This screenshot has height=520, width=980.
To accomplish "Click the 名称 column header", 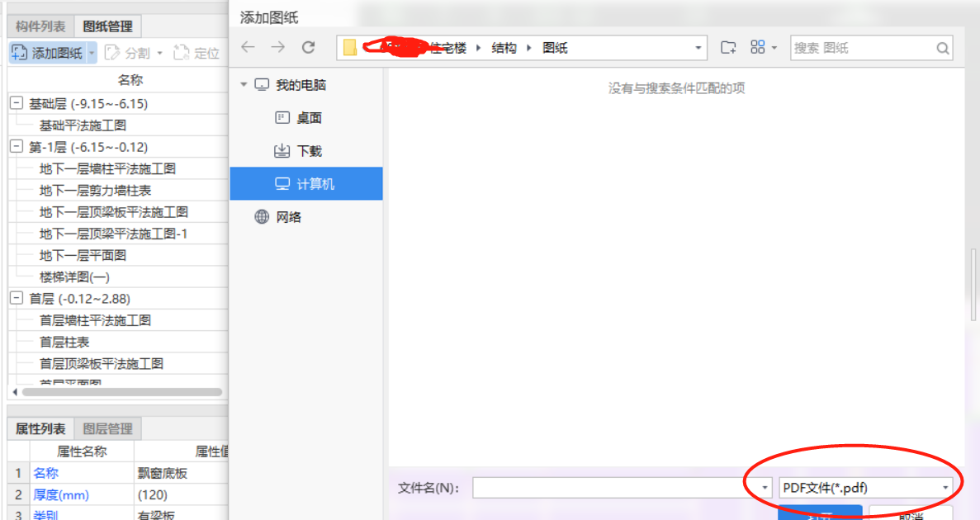I will tap(130, 80).
